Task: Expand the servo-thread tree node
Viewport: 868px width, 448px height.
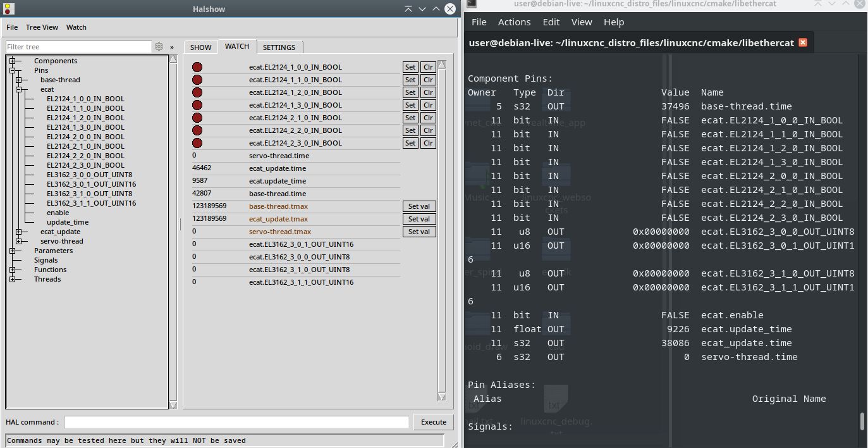Action: pyautogui.click(x=18, y=241)
